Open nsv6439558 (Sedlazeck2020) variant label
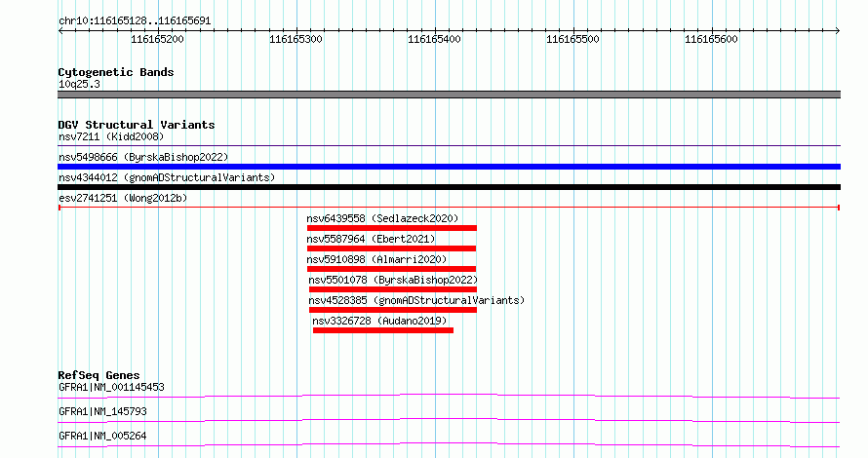868x458 pixels. (x=382, y=218)
